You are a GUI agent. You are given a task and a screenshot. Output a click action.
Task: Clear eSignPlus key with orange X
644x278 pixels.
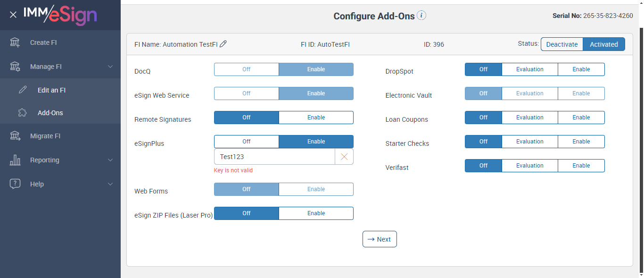(x=344, y=157)
